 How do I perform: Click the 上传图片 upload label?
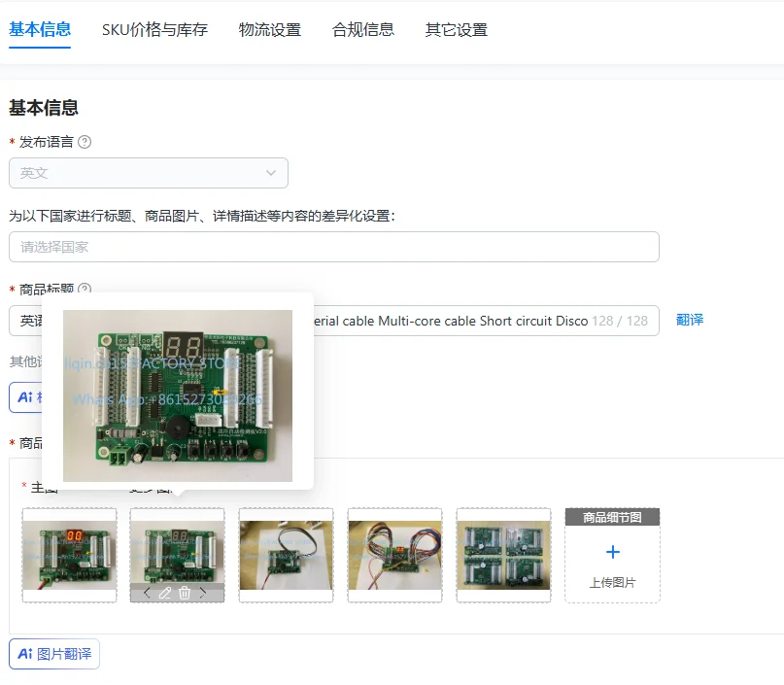pos(612,583)
